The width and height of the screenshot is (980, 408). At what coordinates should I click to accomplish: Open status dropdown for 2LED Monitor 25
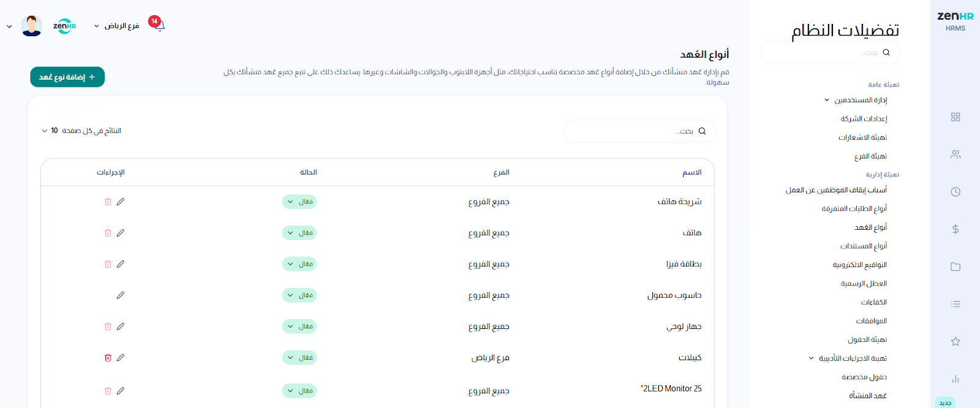[300, 391]
